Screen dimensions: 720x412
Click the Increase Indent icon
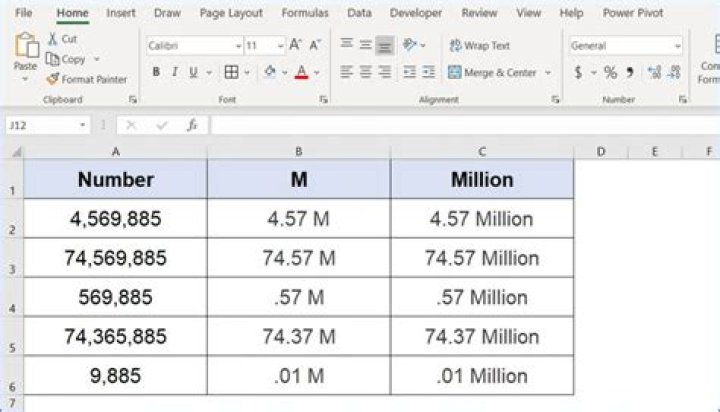tap(428, 72)
